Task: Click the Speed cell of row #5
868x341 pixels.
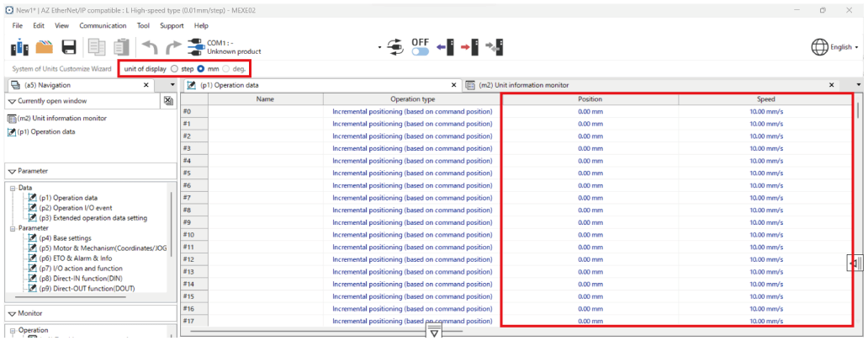Action: (x=765, y=173)
